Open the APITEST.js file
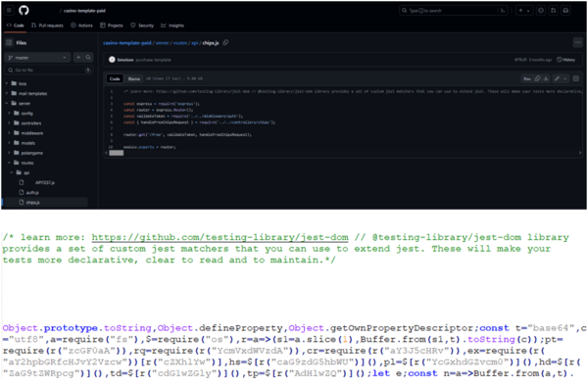This screenshot has height=386, width=588. click(45, 182)
